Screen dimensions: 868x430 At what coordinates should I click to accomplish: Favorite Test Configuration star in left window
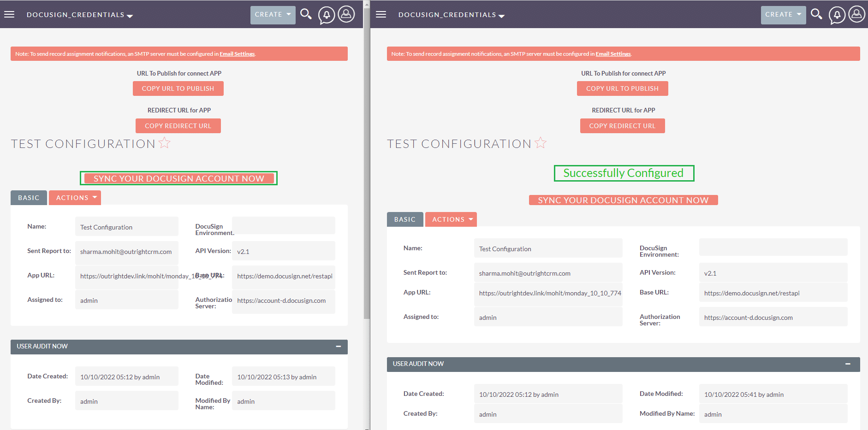[x=165, y=143]
